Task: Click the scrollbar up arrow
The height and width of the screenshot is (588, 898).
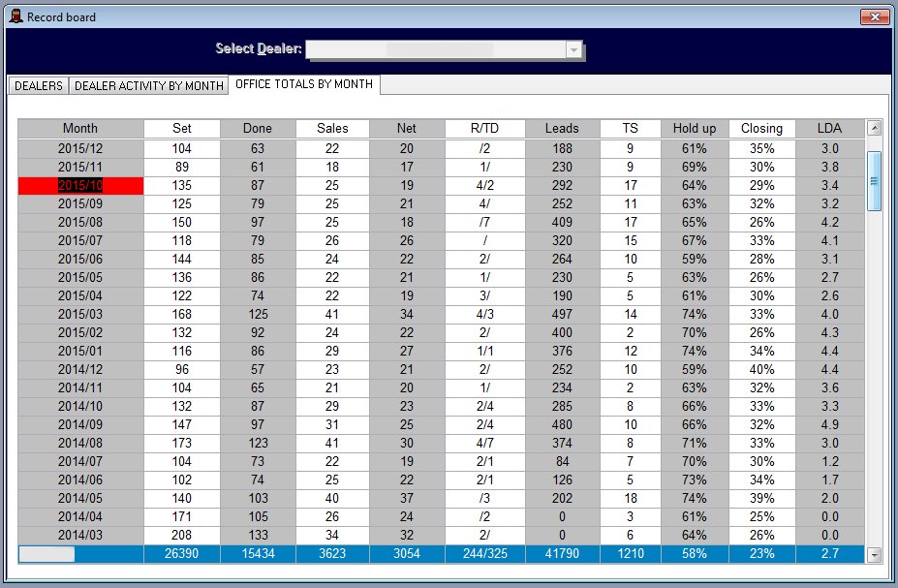Action: [874, 128]
